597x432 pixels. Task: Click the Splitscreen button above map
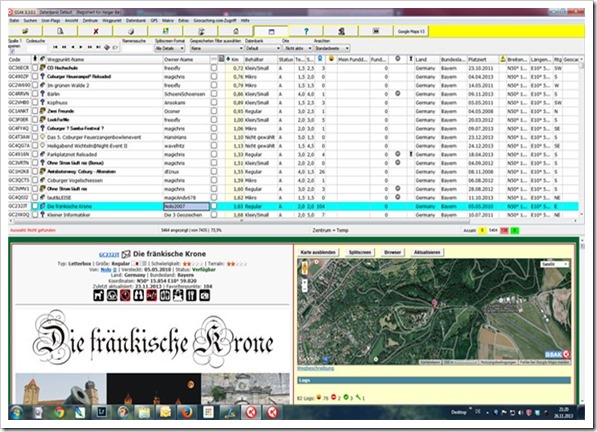[360, 252]
